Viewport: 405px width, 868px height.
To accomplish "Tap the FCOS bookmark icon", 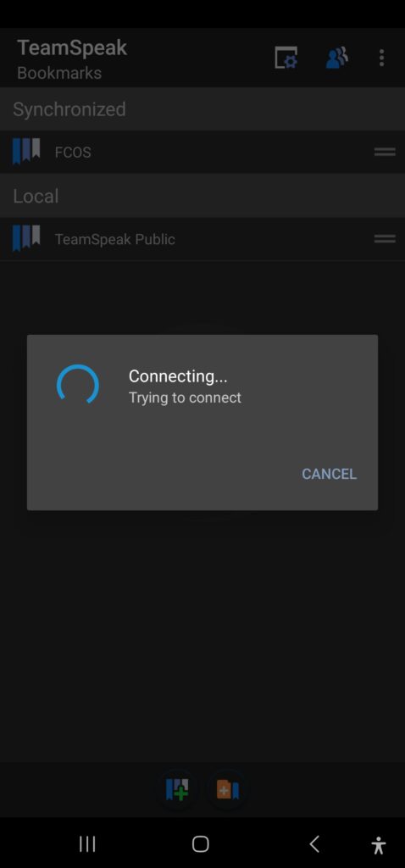I will (26, 151).
